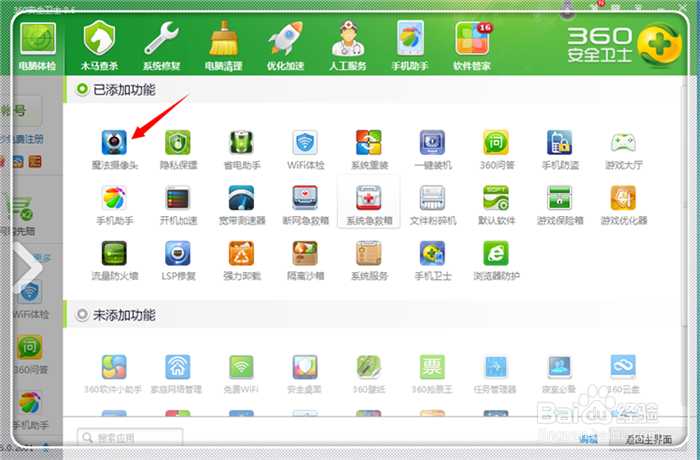
Task: Click the 编辑 link at bottom
Action: tap(588, 439)
